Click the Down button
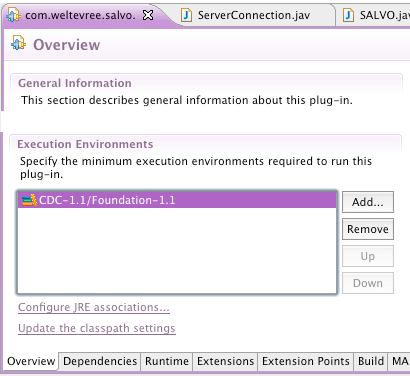The height and width of the screenshot is (376, 410). (368, 283)
